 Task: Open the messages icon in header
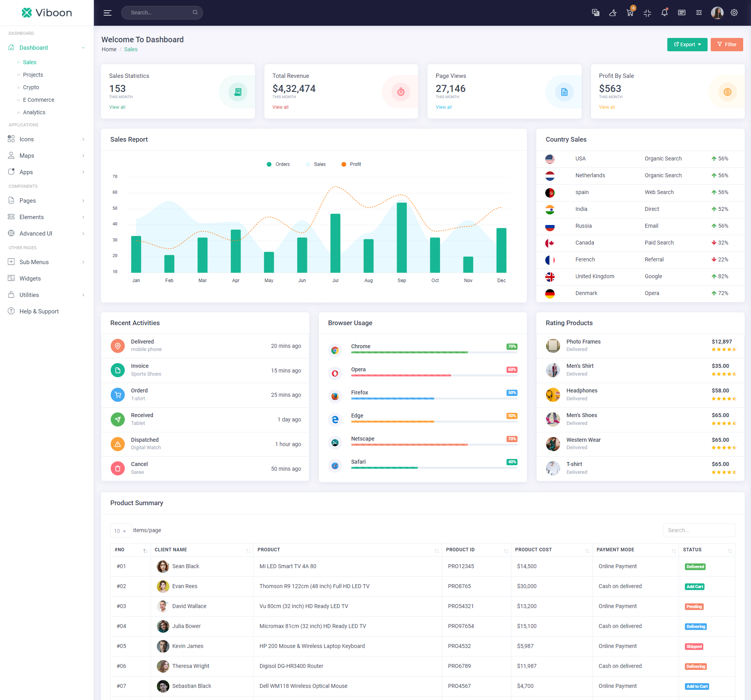tap(681, 13)
